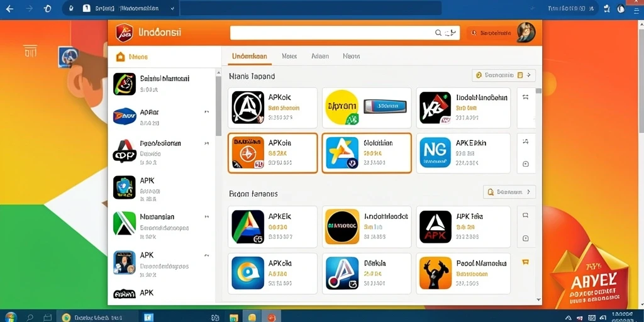
Task: Expand the Daohdeionan sidebar row chevron
Action: [206, 144]
